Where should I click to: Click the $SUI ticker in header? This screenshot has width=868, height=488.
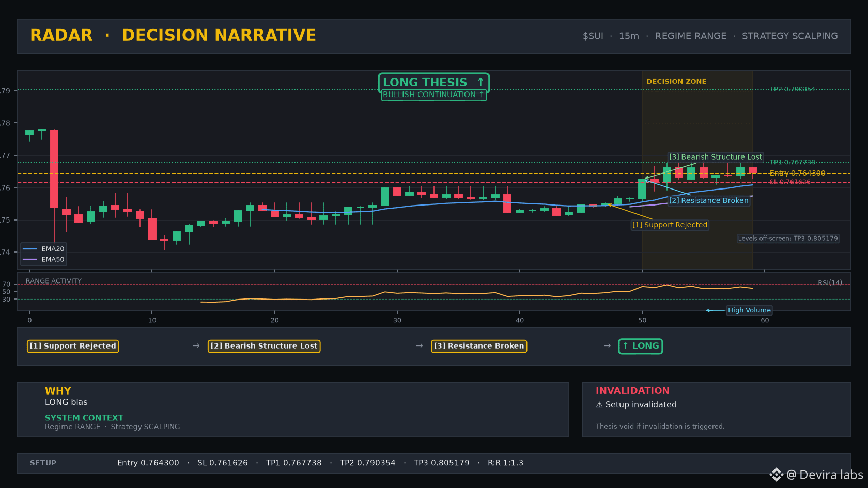(x=593, y=36)
